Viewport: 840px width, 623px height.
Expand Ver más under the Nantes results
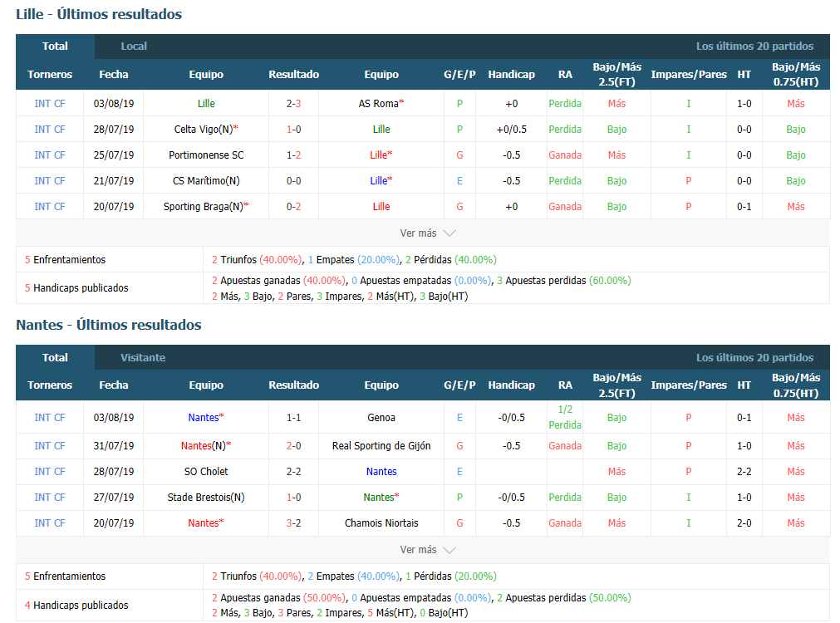[428, 550]
